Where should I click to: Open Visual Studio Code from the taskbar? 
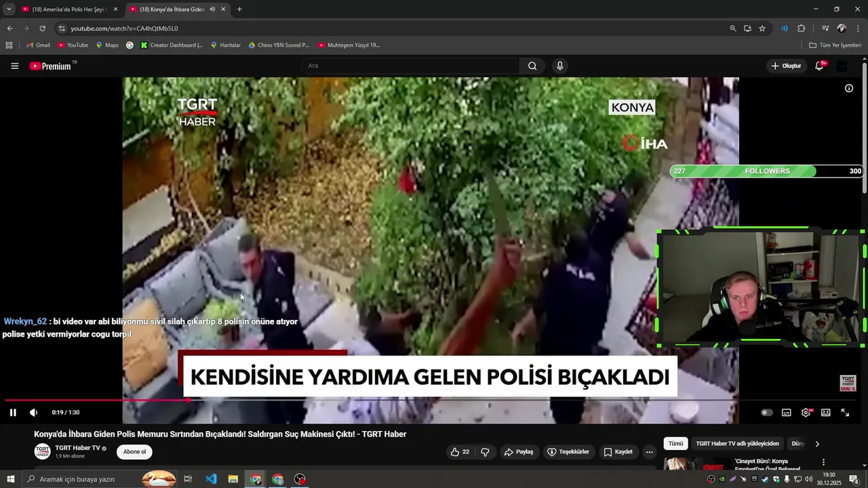point(211,479)
